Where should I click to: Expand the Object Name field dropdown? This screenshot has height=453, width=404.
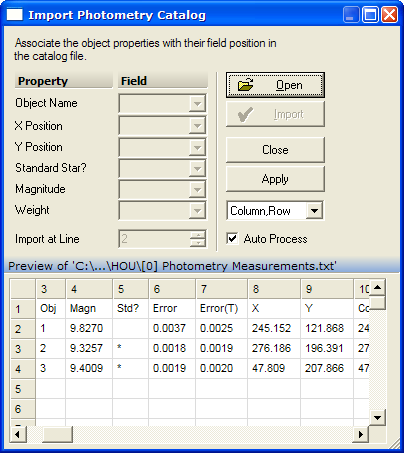[x=197, y=104]
